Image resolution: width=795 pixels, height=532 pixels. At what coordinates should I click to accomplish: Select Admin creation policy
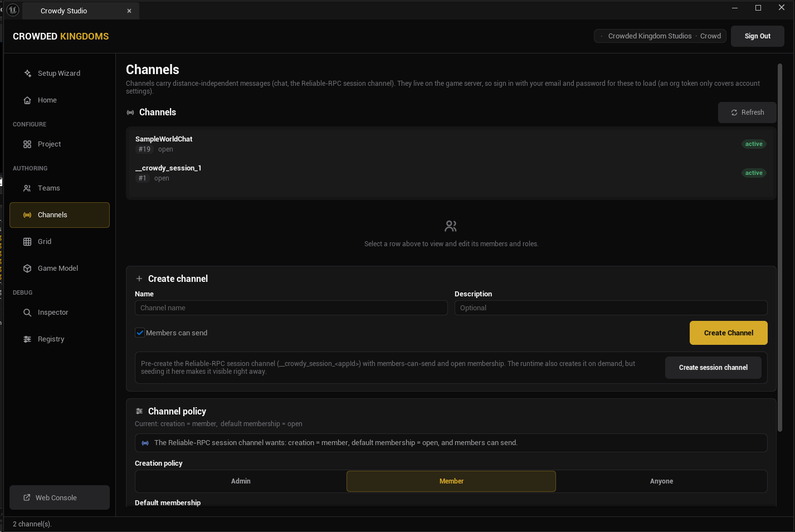point(241,481)
